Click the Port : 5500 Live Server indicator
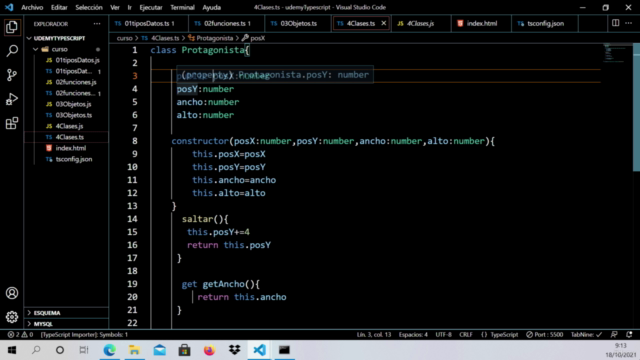 pos(544,334)
